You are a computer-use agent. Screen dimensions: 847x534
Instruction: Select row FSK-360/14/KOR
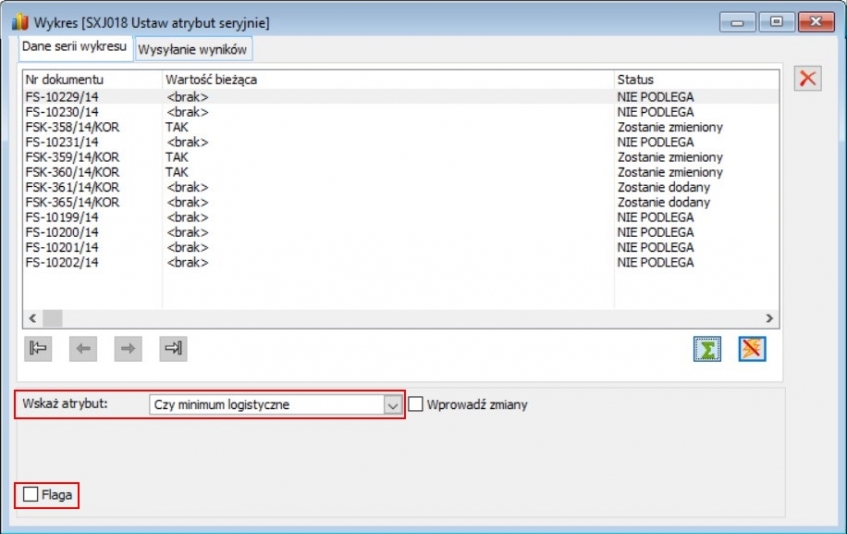tap(401, 172)
